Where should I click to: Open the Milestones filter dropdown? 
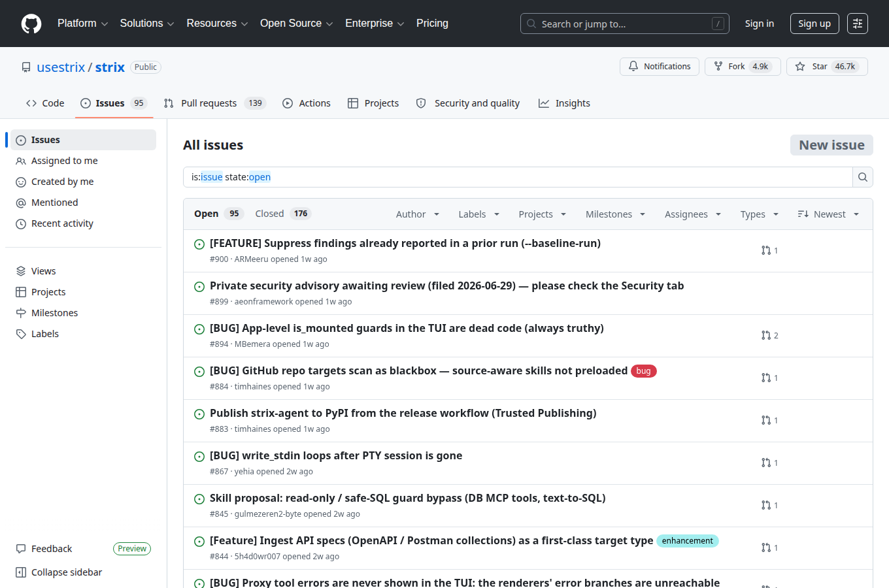(616, 214)
